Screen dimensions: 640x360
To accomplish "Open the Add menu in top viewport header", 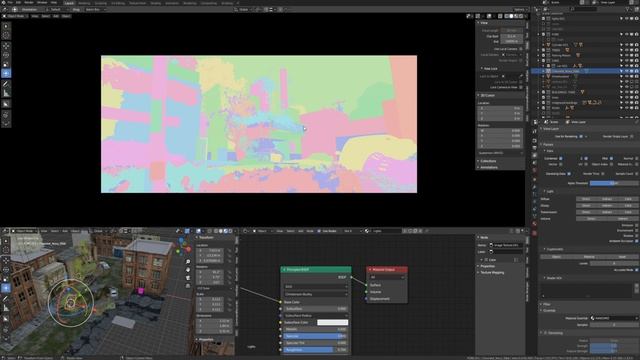I will [x=56, y=16].
